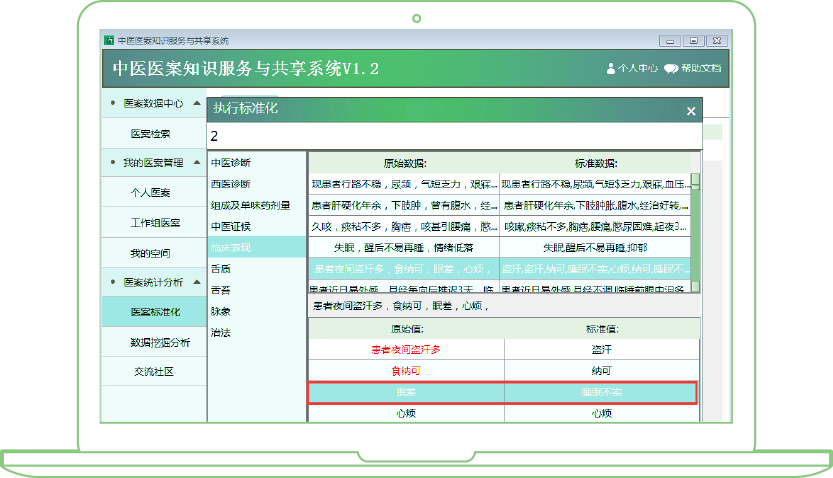Open 个人医案 in the sidebar

[151, 192]
